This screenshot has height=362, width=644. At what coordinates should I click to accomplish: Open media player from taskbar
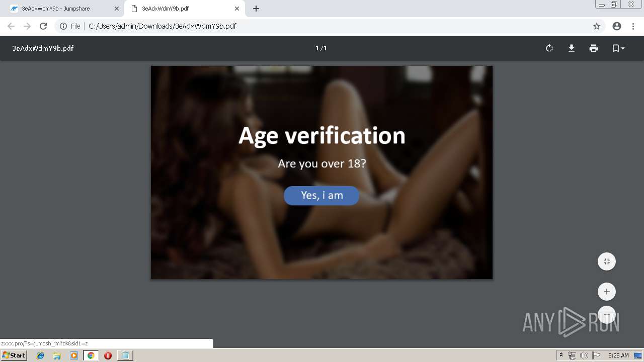pos(74,355)
